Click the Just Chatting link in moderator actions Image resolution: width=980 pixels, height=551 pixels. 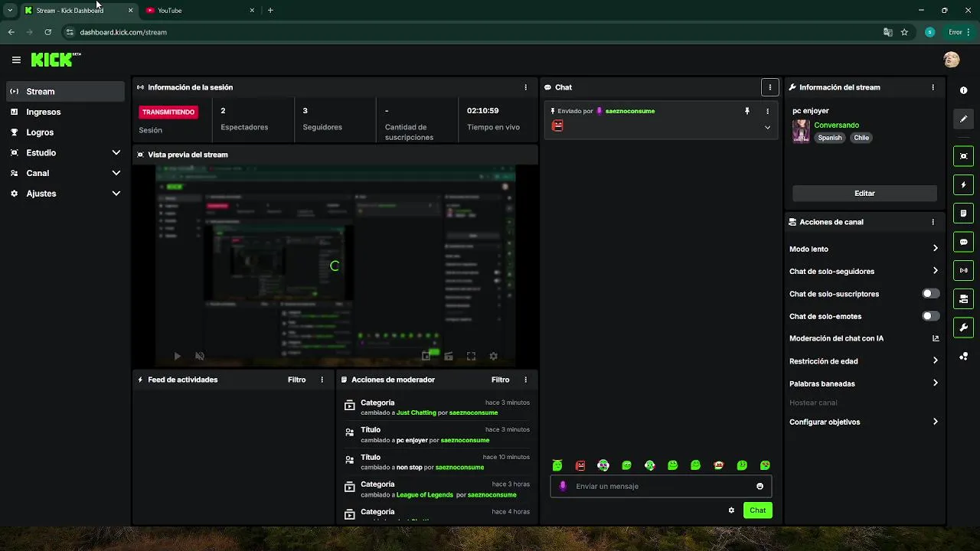click(416, 412)
